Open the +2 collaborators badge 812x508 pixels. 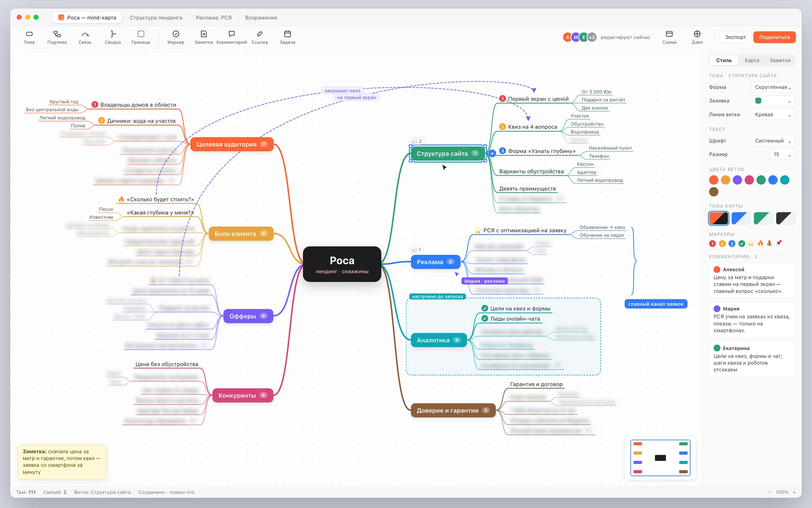click(x=592, y=37)
